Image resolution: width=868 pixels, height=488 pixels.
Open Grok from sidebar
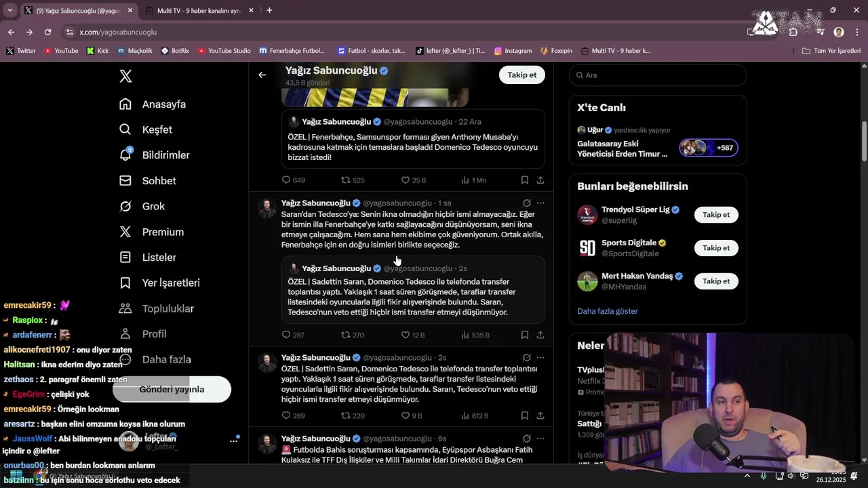142,206
